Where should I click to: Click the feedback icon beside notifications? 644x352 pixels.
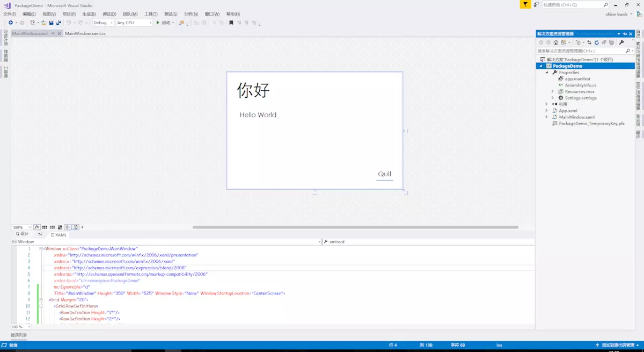coord(536,4)
